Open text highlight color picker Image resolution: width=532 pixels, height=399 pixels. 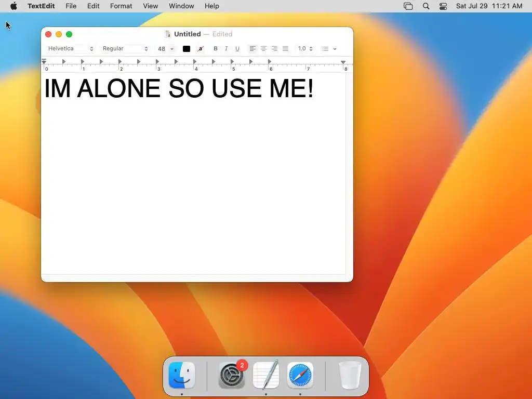[x=201, y=49]
